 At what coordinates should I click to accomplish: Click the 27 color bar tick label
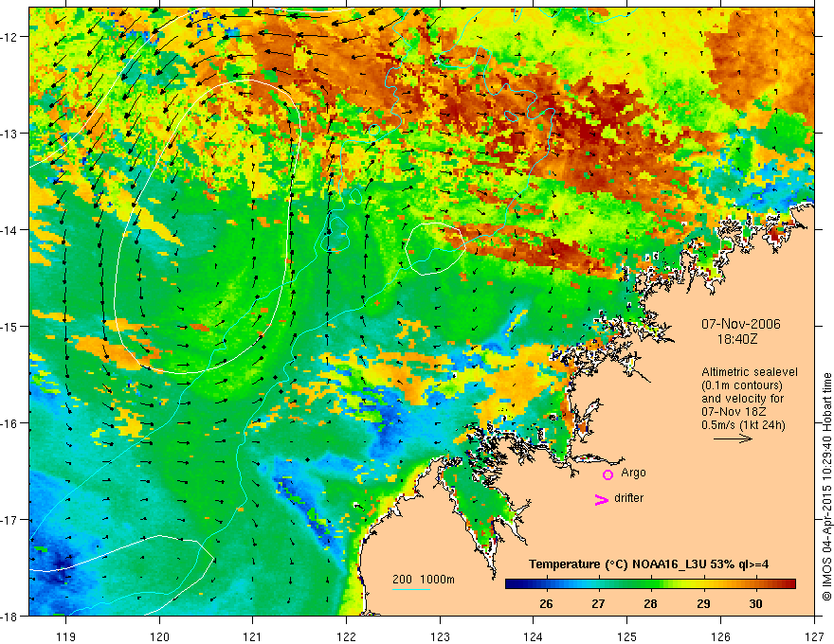click(x=598, y=604)
